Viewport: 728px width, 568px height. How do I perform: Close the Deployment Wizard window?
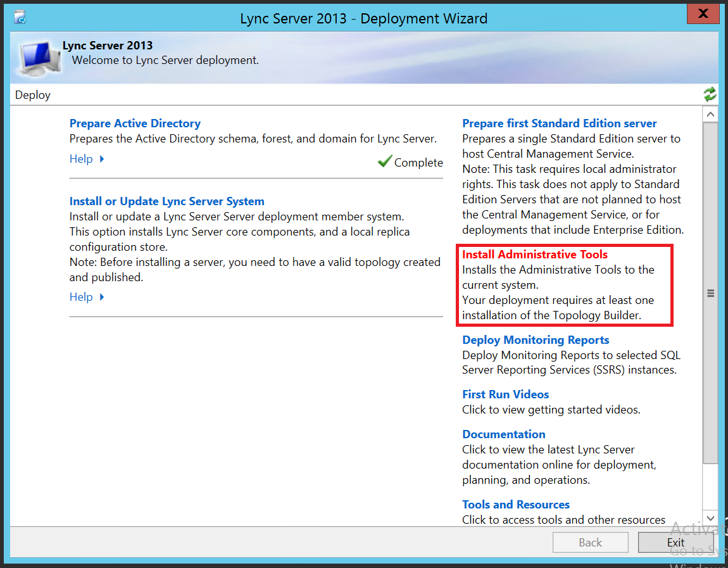click(703, 13)
